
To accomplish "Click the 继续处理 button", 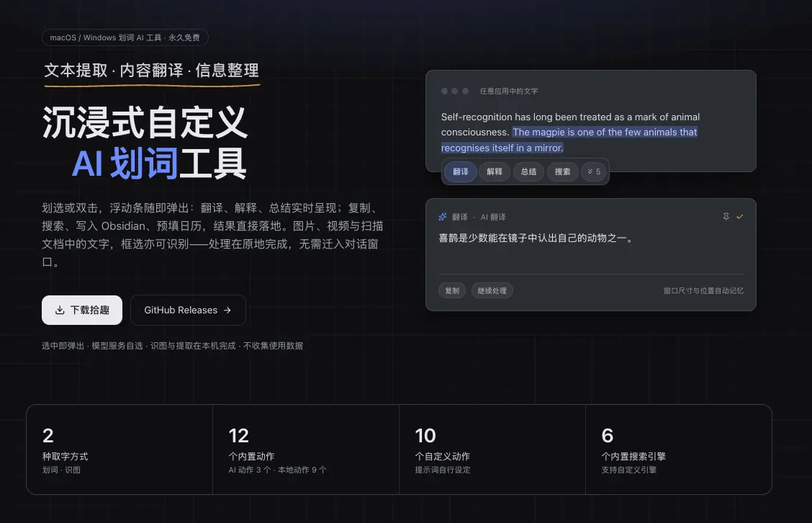I will [x=492, y=291].
